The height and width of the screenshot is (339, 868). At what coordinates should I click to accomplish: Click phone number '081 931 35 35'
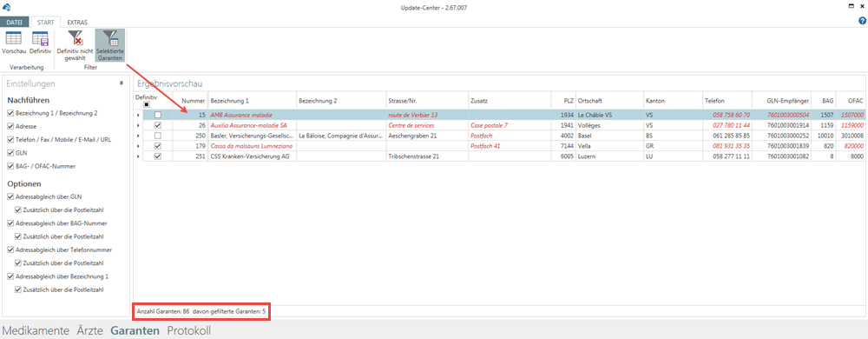[x=731, y=146]
